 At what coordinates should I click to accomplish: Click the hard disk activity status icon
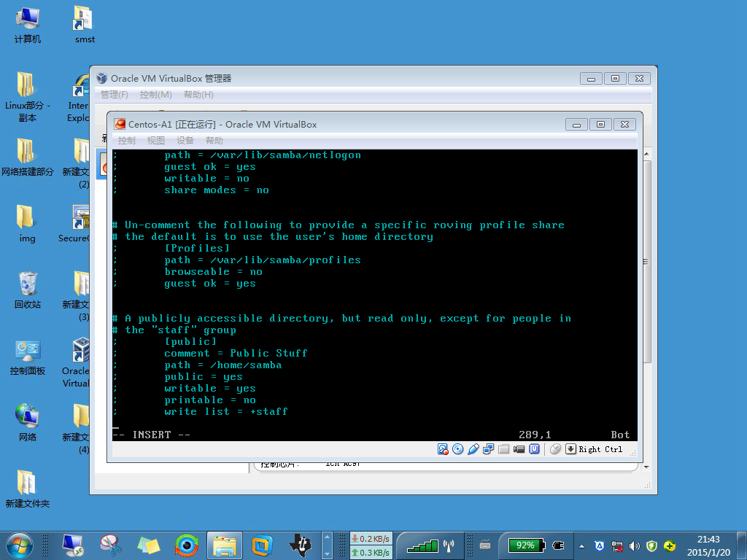443,449
